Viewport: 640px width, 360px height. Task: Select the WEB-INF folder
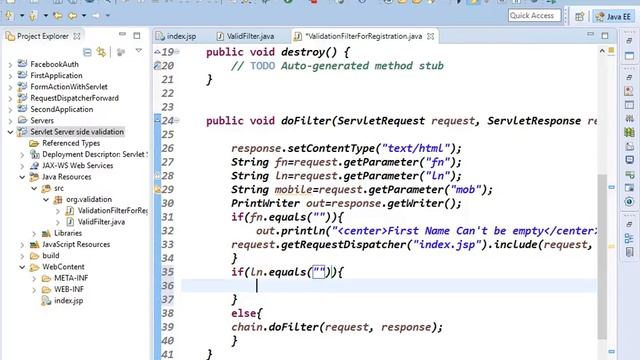[x=69, y=289]
